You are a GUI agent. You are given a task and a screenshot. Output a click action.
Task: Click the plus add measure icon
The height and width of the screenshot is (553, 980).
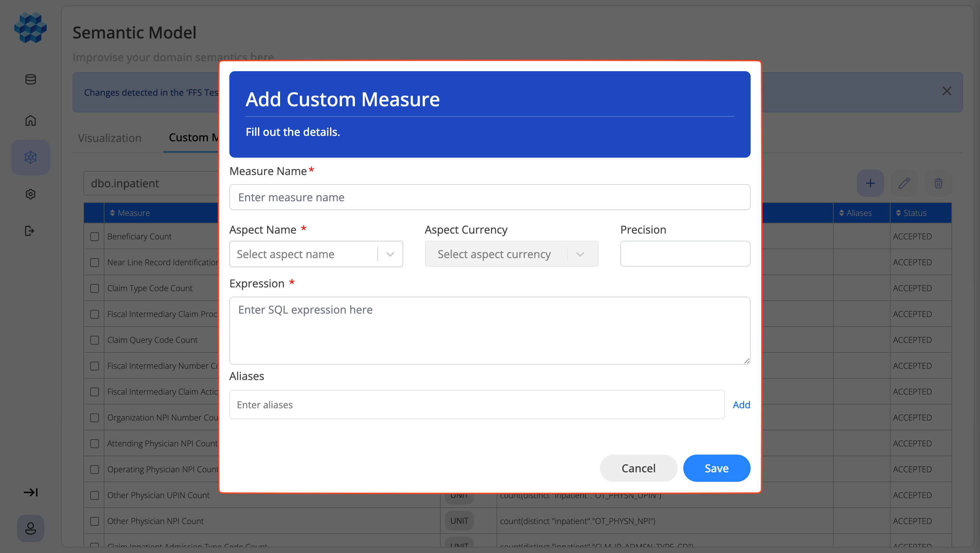[x=870, y=184]
